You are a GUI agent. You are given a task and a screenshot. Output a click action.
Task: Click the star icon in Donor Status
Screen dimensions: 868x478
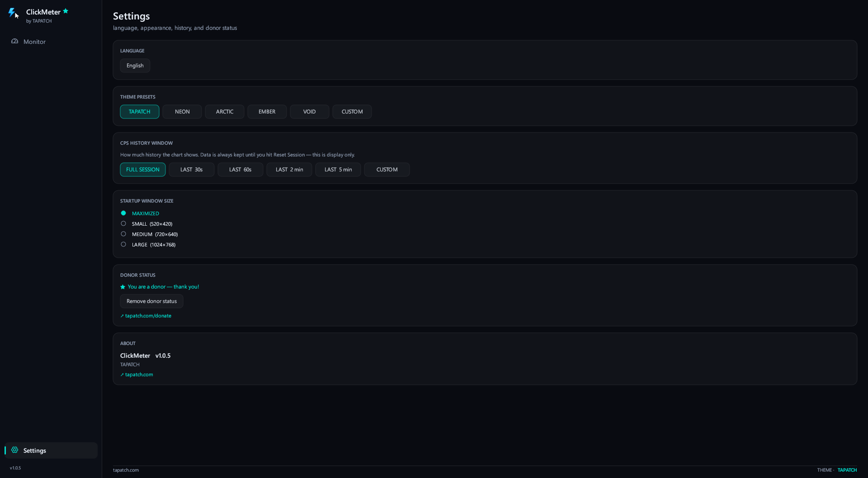pos(123,287)
